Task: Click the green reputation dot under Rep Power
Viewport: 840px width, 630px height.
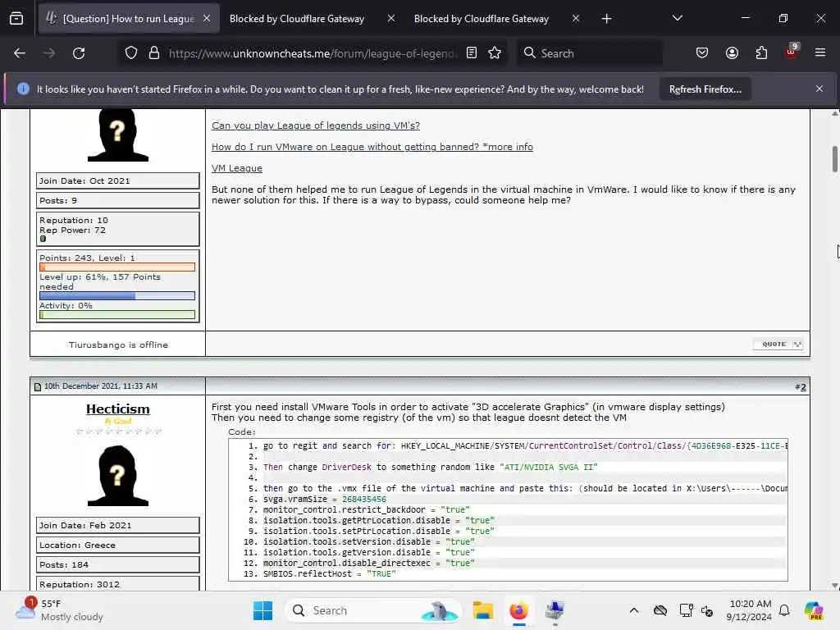Action: point(43,239)
